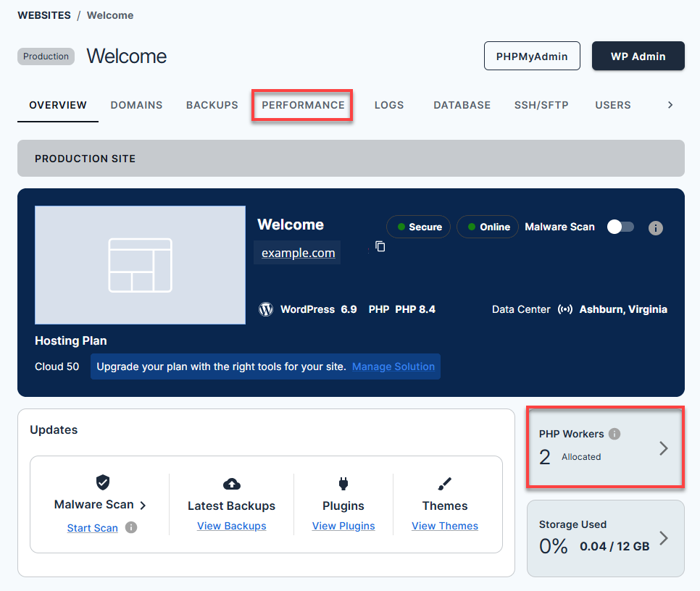Open the chevron next to Malware Scan

143,506
